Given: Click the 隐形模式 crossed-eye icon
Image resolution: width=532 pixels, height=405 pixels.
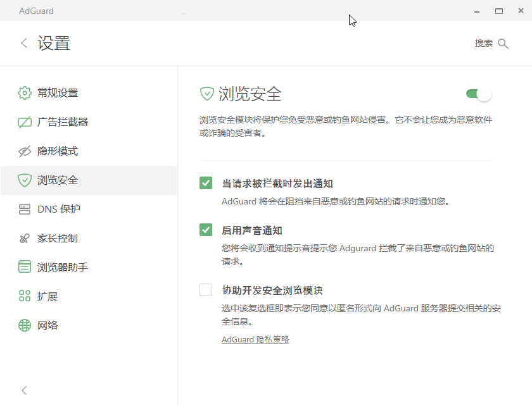Looking at the screenshot, I should pos(25,151).
